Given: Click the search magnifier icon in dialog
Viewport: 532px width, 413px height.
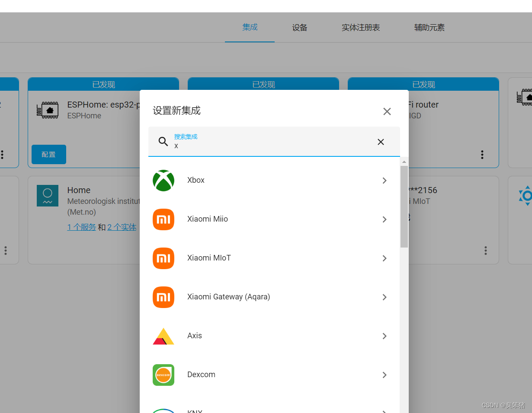Looking at the screenshot, I should [x=163, y=142].
